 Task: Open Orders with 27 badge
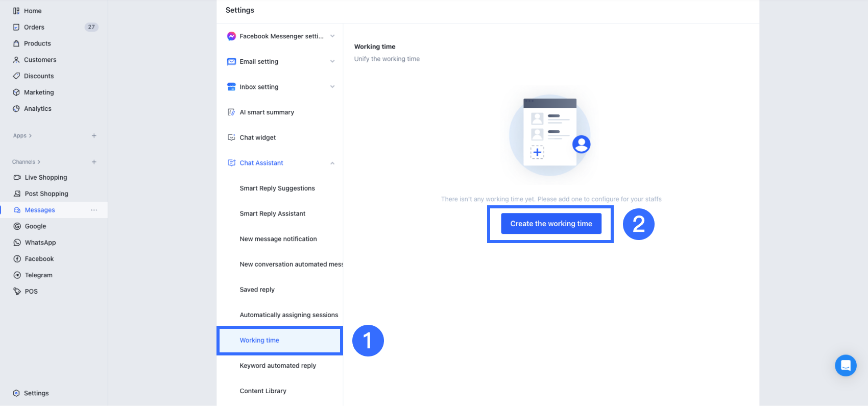click(34, 27)
